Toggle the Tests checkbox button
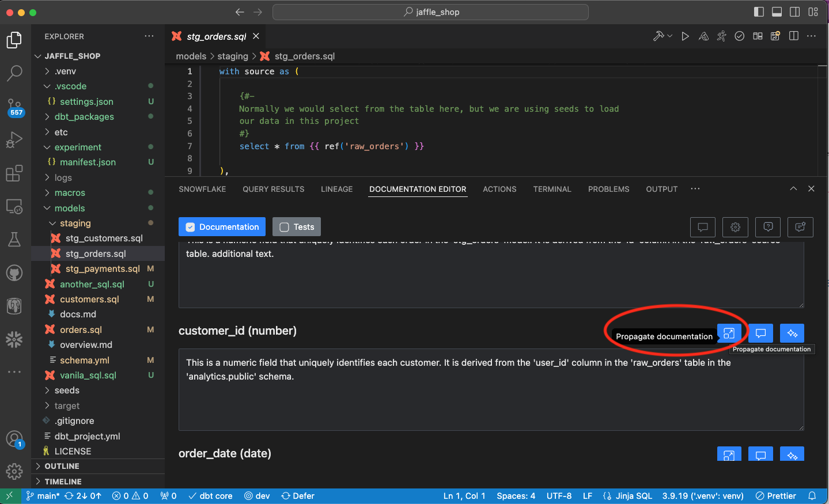This screenshot has width=829, height=504. (x=297, y=227)
